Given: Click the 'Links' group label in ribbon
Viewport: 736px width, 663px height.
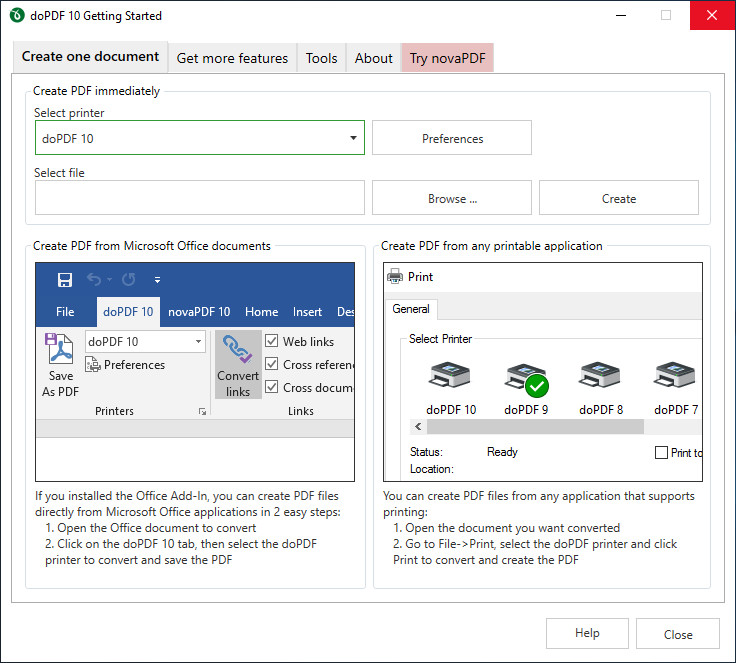Looking at the screenshot, I should click(301, 411).
